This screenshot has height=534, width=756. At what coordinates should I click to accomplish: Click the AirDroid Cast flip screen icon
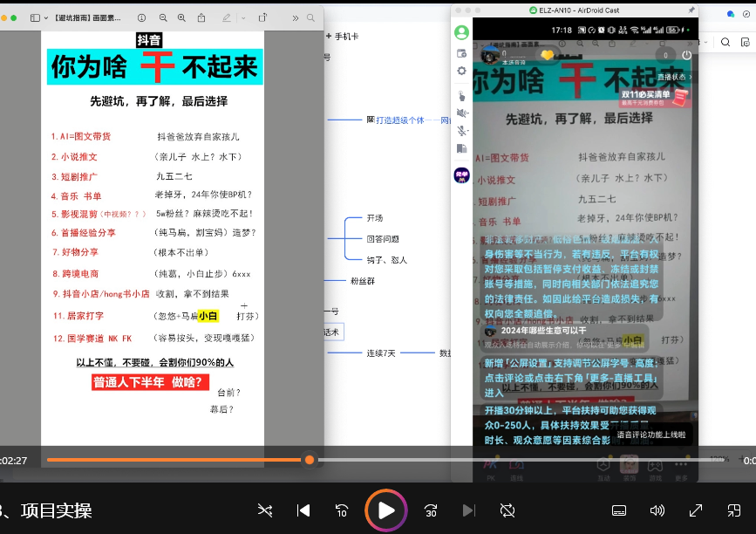coord(462,148)
